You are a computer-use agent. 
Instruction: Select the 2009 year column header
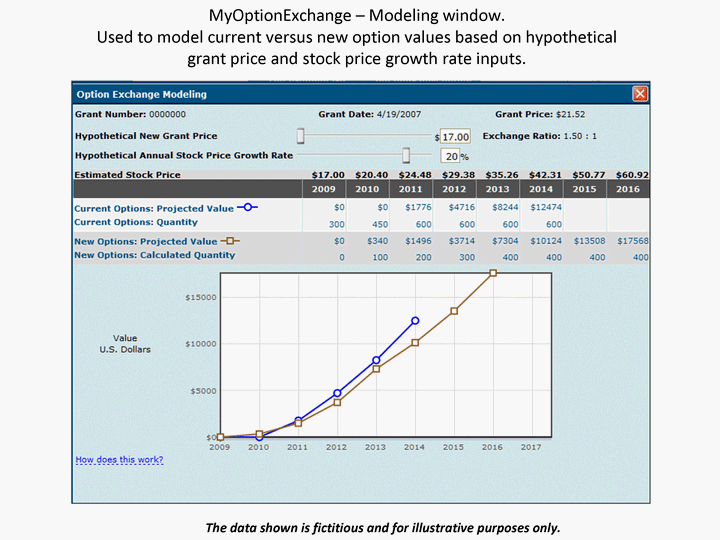tap(324, 189)
